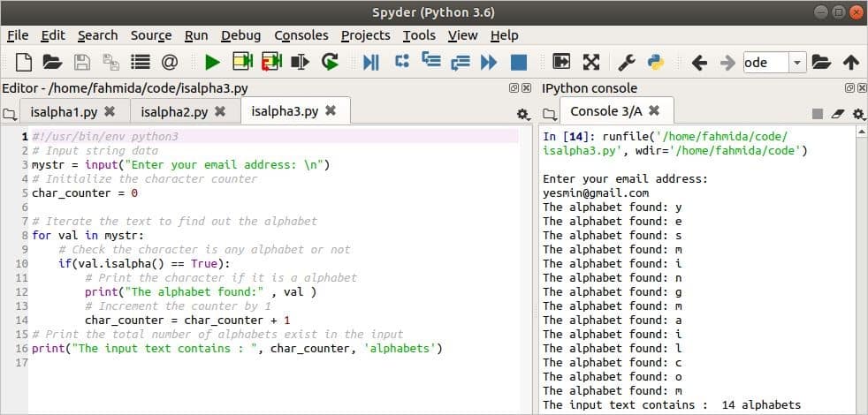Close the Editor pane
The image size is (868, 415).
(526, 88)
